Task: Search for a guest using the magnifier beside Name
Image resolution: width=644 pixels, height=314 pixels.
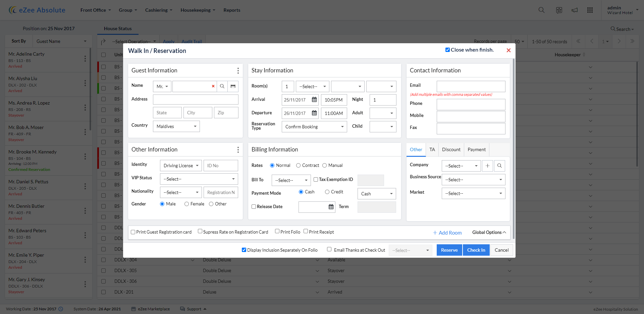Action: pos(222,86)
